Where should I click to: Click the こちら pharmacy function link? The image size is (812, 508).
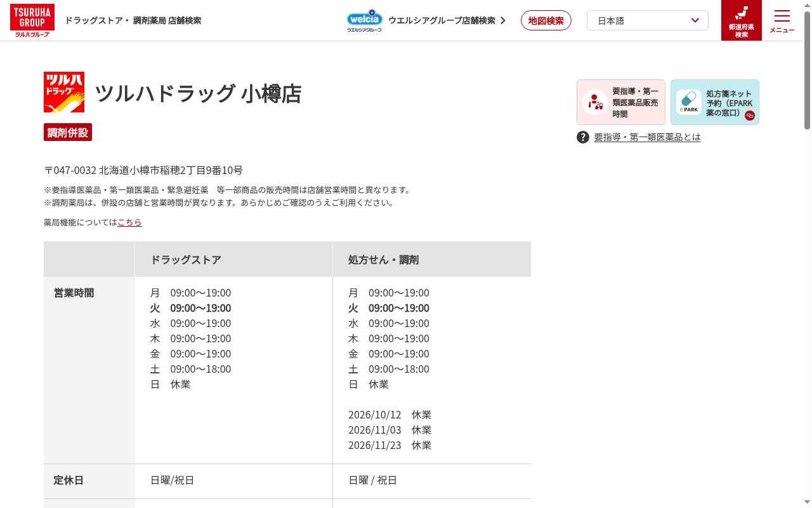pos(129,222)
